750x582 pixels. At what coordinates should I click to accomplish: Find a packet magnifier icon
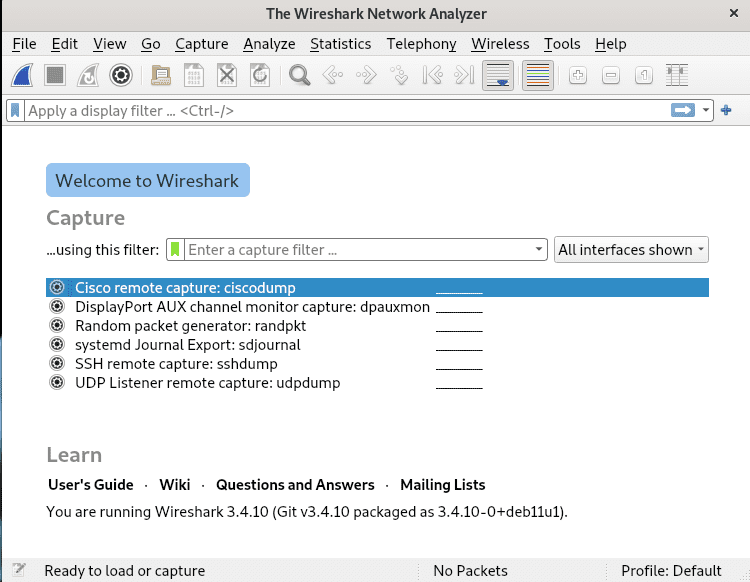click(x=300, y=76)
